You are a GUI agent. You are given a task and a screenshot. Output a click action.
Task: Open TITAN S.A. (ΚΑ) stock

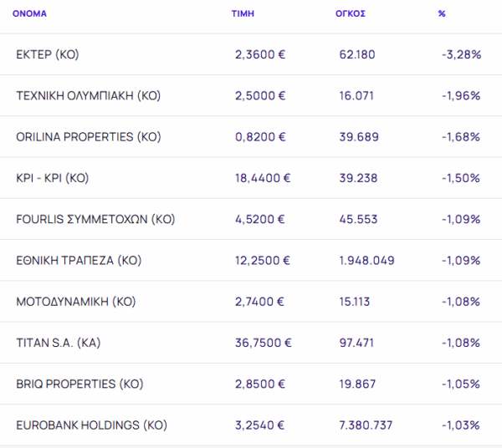[x=59, y=344]
